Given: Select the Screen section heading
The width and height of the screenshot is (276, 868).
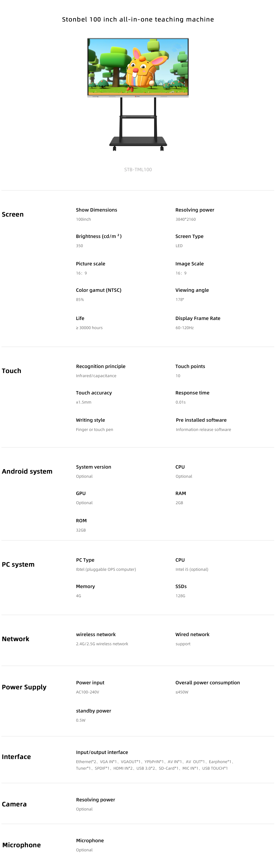Looking at the screenshot, I should [13, 214].
